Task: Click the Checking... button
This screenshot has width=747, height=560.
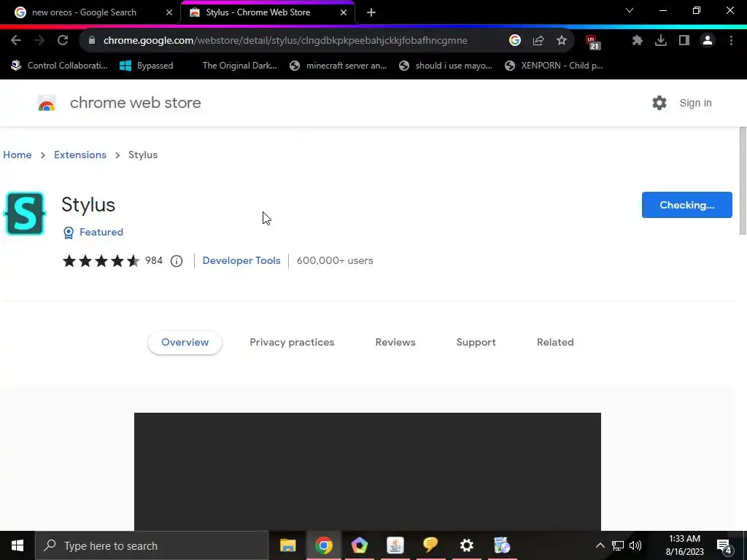Action: (x=687, y=205)
